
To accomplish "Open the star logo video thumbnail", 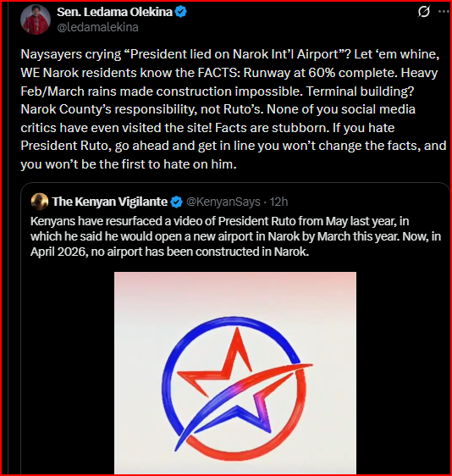I will 235,373.
